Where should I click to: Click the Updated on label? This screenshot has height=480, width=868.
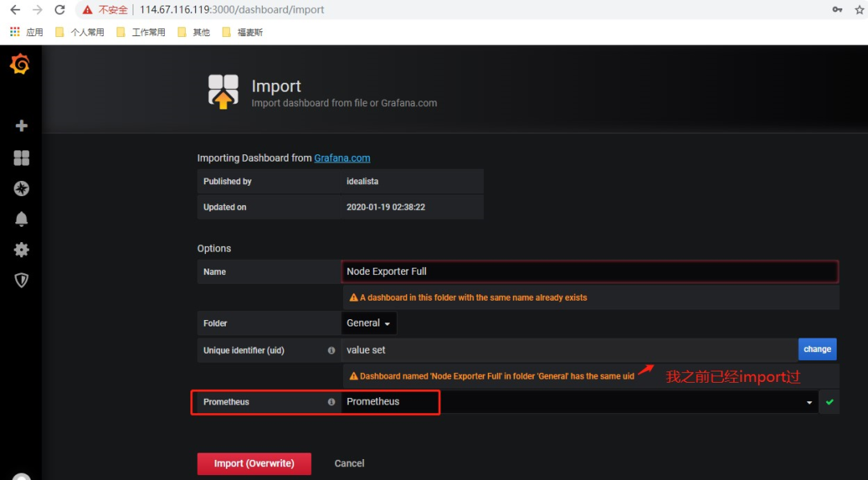click(225, 207)
